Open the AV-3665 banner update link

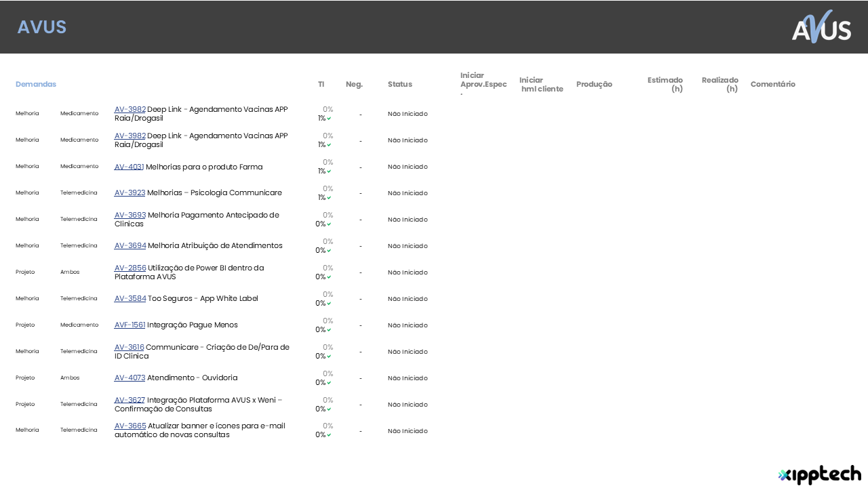pyautogui.click(x=130, y=426)
